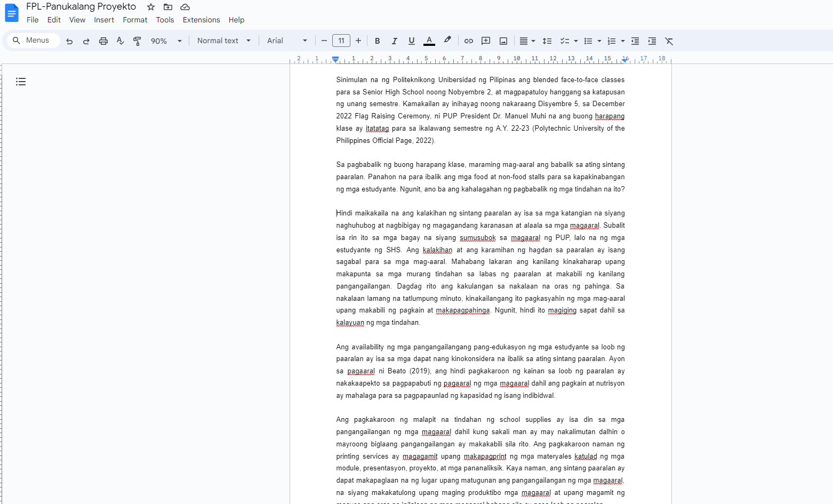Expand the numbered list options arrow

click(x=623, y=41)
